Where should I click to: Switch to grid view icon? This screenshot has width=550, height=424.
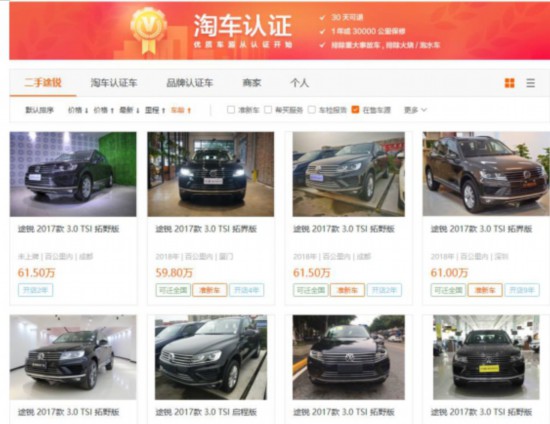click(509, 83)
